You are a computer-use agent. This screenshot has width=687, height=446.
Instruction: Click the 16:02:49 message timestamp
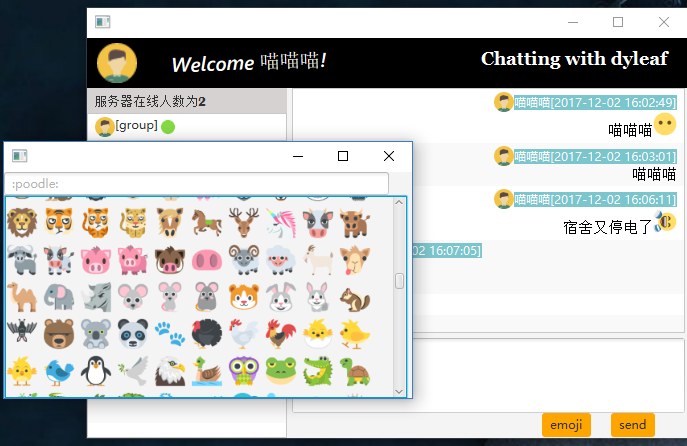[595, 103]
